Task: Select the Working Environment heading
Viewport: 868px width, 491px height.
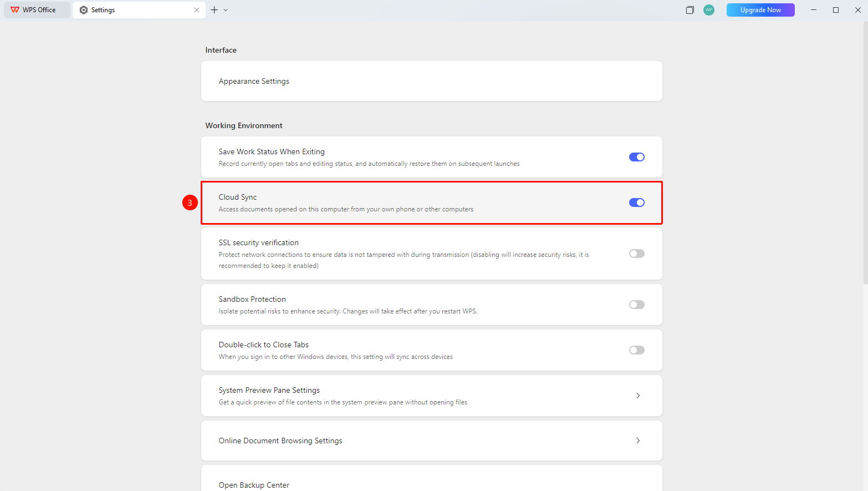Action: [x=244, y=125]
